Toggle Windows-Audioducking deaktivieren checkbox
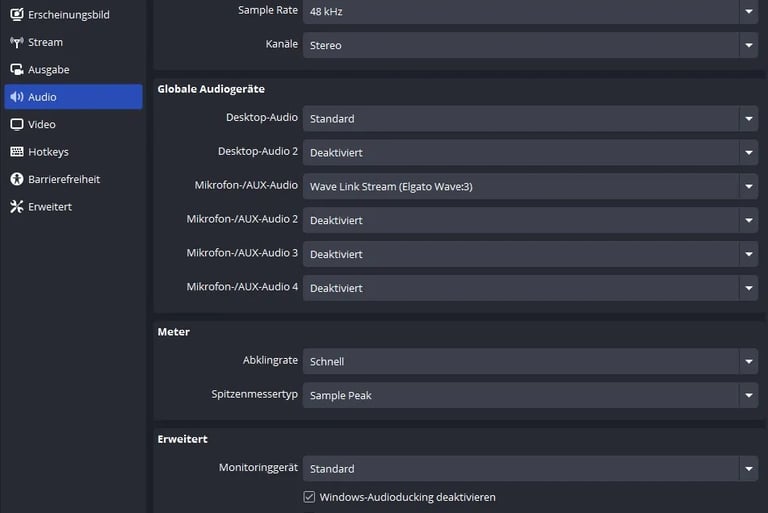The height and width of the screenshot is (513, 768). click(x=309, y=497)
